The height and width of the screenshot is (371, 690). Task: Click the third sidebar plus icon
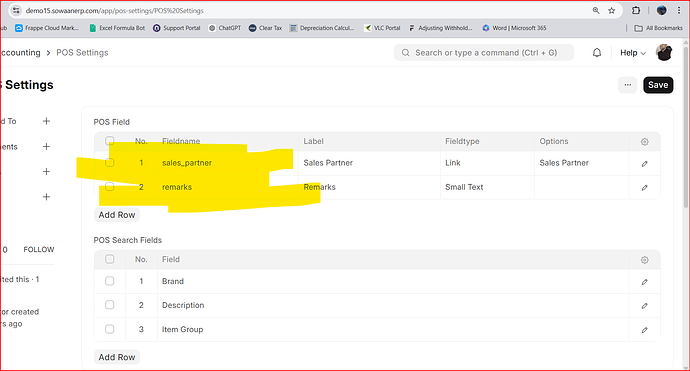46,172
